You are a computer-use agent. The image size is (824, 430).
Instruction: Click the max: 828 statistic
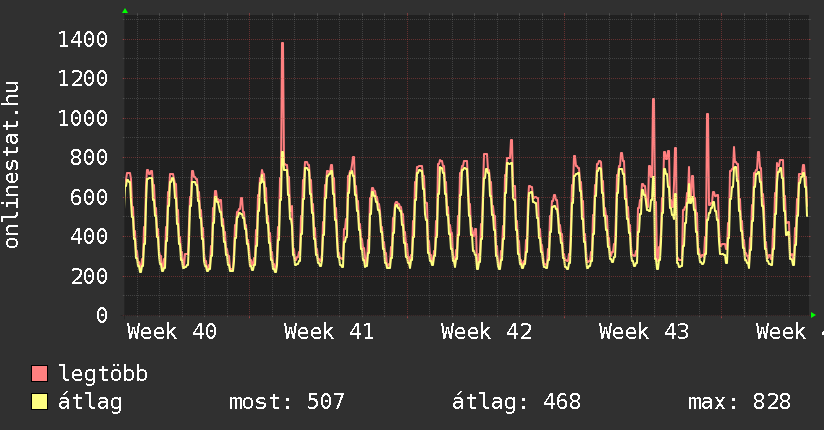tap(739, 402)
